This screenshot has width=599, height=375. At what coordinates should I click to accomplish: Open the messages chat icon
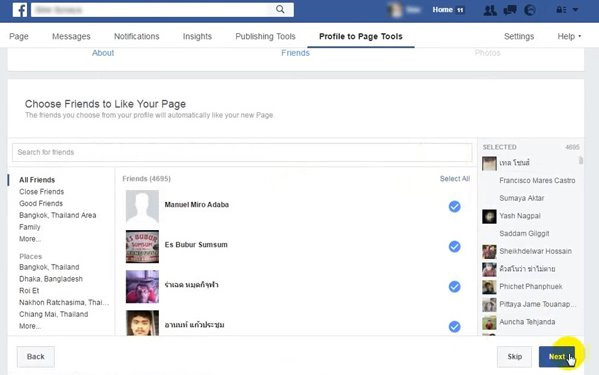tap(510, 10)
